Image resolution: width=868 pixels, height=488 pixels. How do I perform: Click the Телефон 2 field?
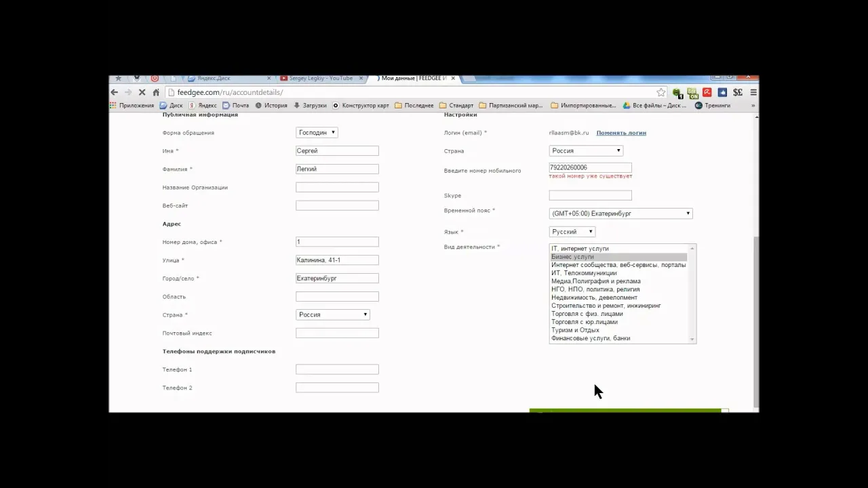337,388
